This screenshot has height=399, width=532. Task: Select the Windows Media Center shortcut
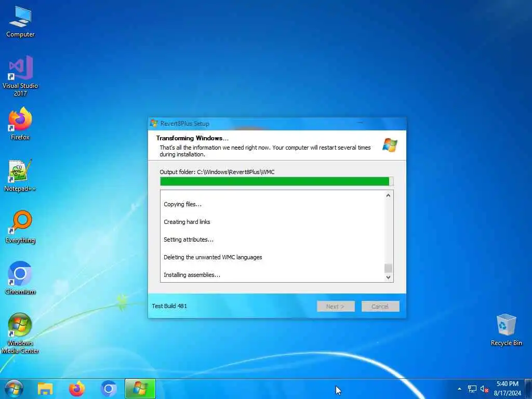coord(20,333)
